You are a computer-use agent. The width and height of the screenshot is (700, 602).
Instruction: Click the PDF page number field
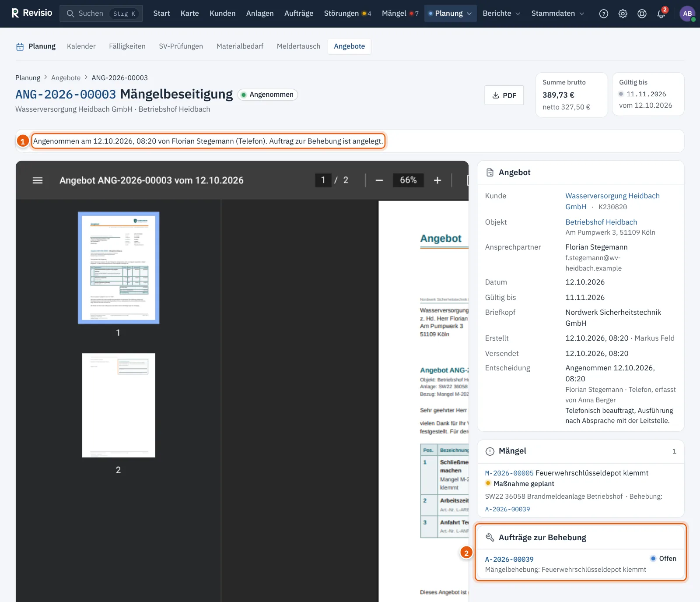pos(323,180)
